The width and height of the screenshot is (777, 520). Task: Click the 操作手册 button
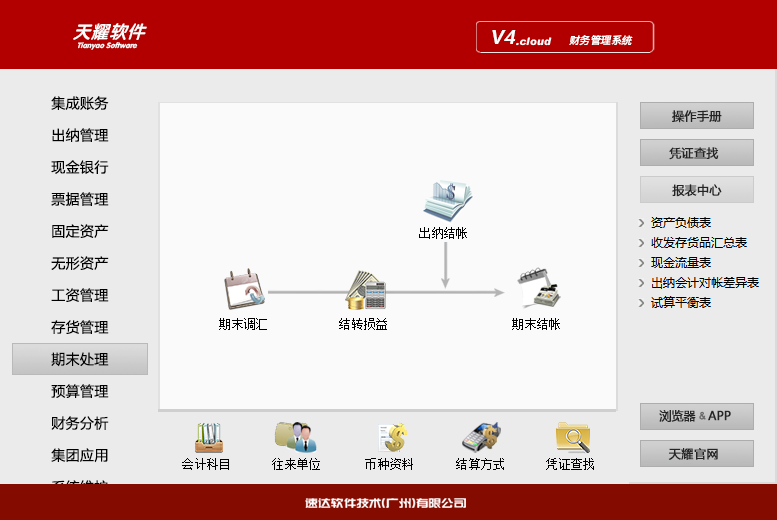tap(697, 116)
